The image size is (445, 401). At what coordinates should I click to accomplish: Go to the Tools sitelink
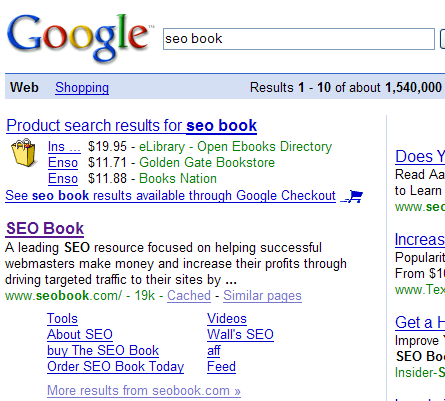pyautogui.click(x=62, y=319)
